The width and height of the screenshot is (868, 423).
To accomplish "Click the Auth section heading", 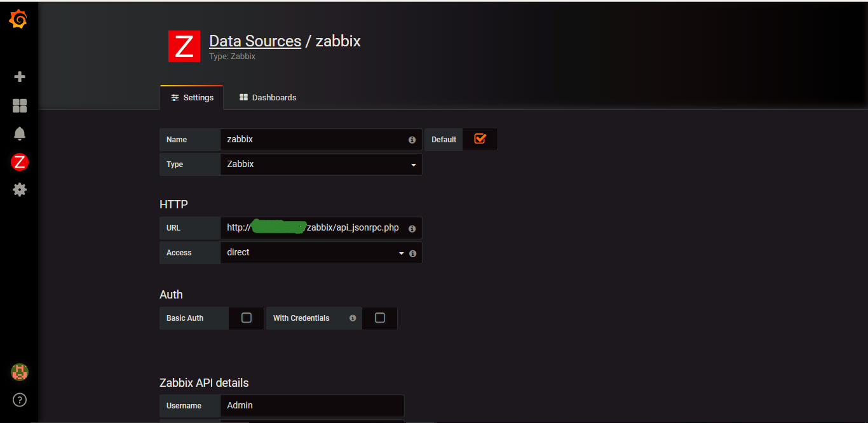I will [x=171, y=295].
